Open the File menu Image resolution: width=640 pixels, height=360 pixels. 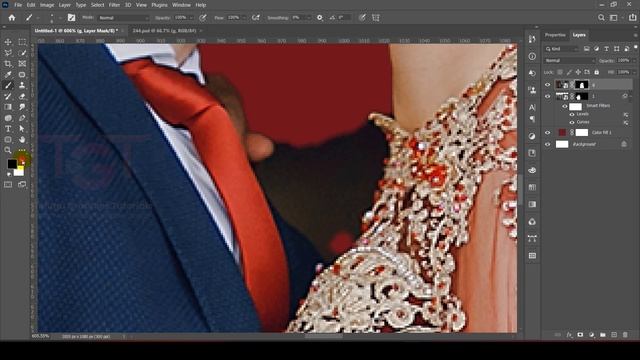pyautogui.click(x=18, y=5)
